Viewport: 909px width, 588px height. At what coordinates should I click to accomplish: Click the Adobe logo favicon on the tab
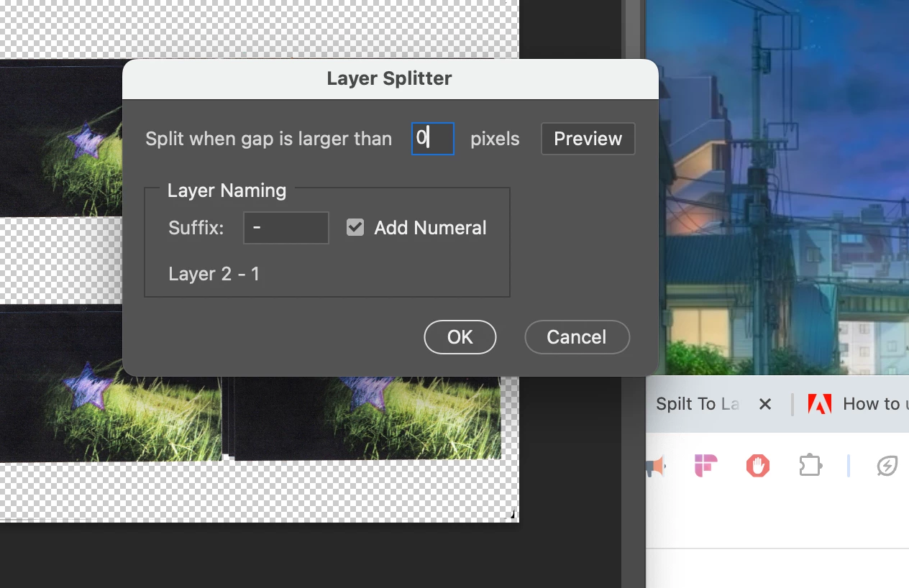click(820, 404)
